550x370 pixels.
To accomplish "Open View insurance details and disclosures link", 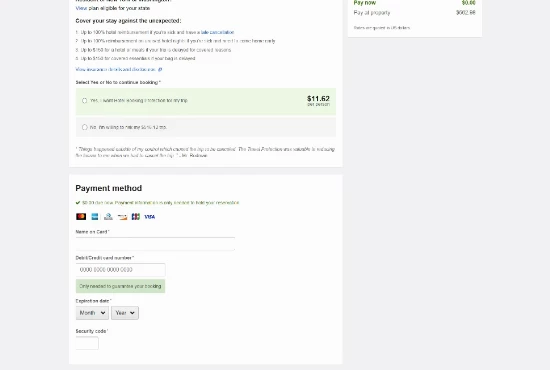I will click(115, 69).
